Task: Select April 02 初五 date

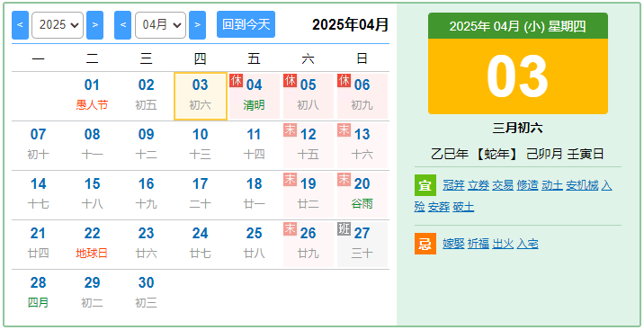Action: coord(147,96)
